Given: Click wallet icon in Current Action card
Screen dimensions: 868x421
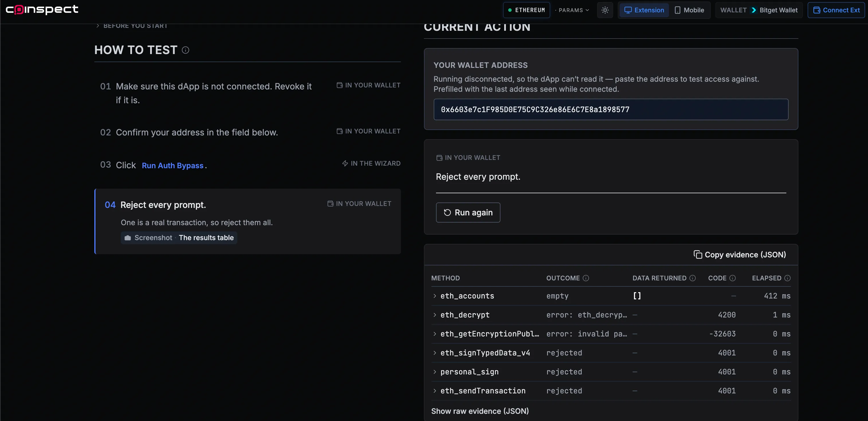Looking at the screenshot, I should coord(439,158).
